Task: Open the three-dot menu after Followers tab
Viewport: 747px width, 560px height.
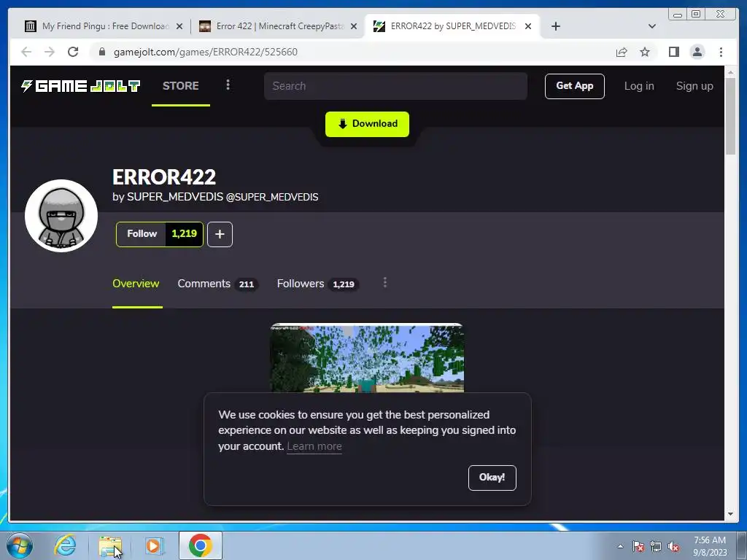Action: (x=385, y=283)
